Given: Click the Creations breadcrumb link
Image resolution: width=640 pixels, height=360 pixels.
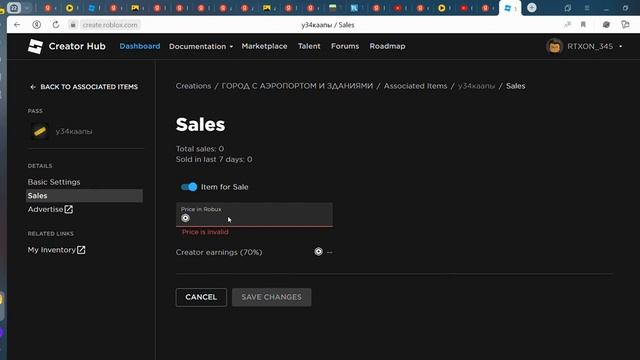Looking at the screenshot, I should coord(193,86).
